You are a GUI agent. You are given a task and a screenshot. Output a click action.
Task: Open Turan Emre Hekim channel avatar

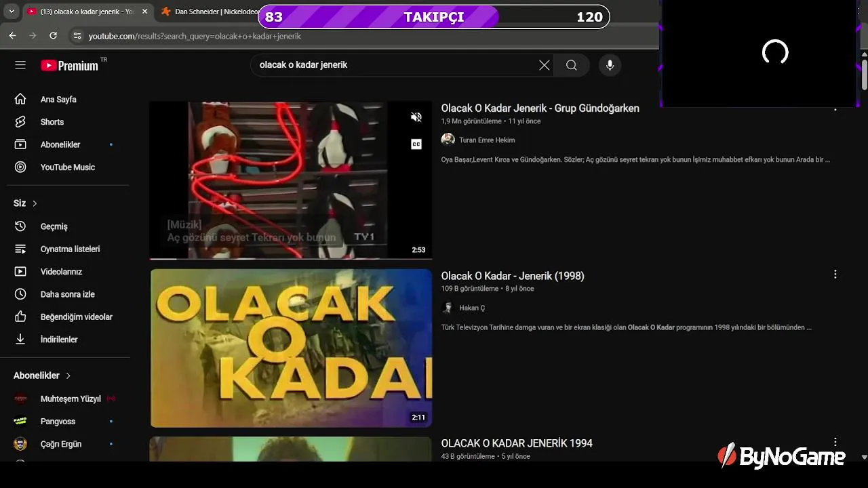click(448, 140)
